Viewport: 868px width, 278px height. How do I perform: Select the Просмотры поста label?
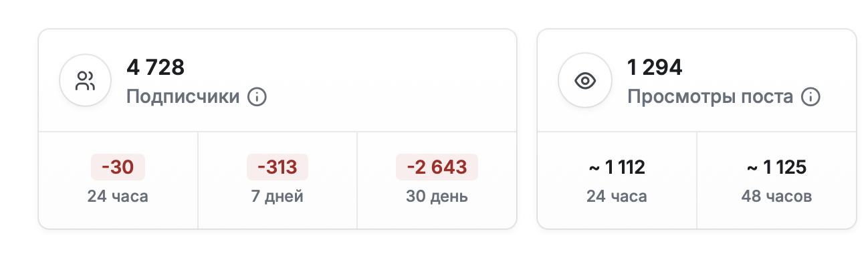(x=710, y=97)
